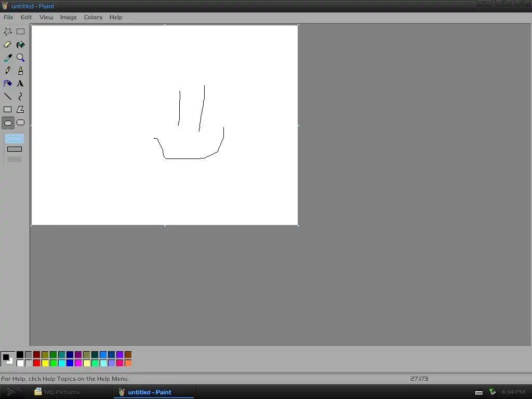Click the taskbar clock
Viewport: 532px width, 399px height.
[513, 392]
